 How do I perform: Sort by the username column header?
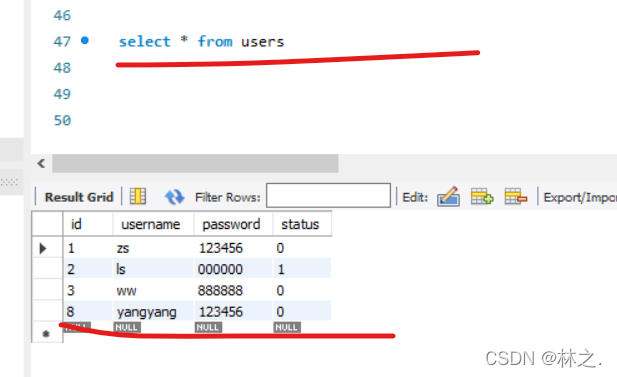click(x=153, y=224)
